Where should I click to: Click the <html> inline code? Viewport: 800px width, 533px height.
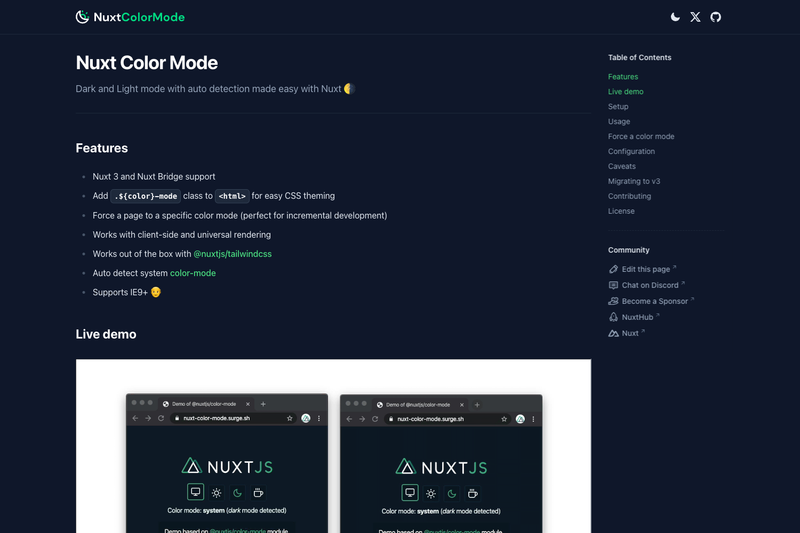232,196
